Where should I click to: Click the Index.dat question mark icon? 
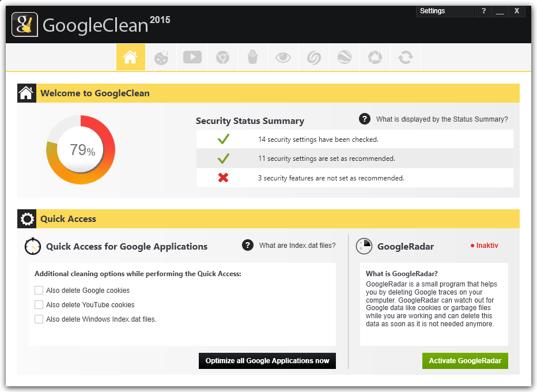pos(248,245)
